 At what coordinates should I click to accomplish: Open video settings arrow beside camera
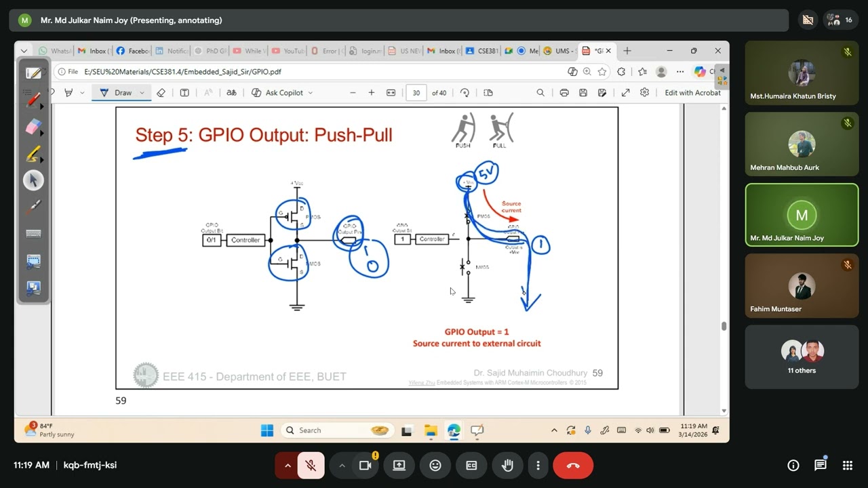point(342,466)
